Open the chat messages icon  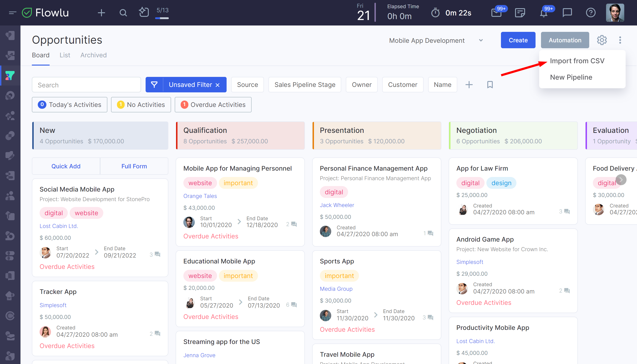coord(567,13)
